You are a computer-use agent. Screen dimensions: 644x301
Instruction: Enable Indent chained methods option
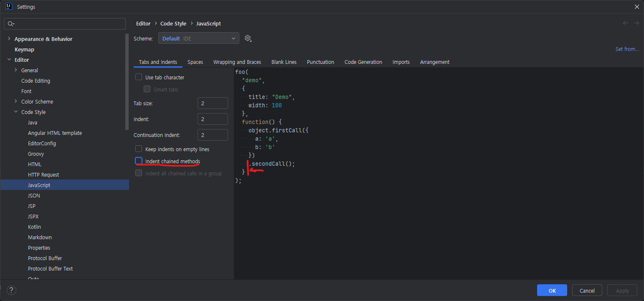click(139, 161)
